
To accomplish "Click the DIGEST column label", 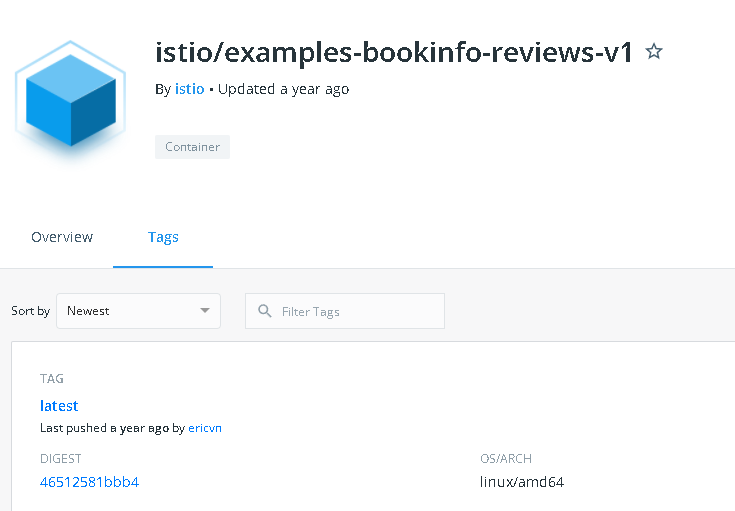I will coord(60,458).
